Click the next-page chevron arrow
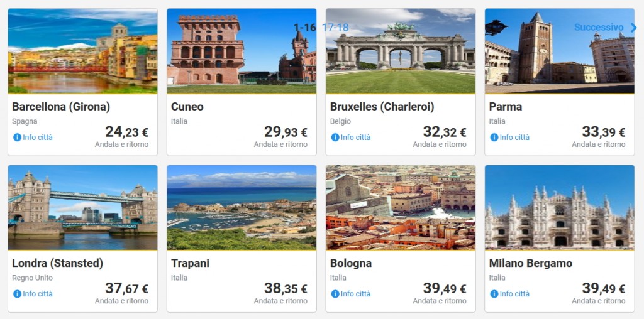 tap(633, 28)
